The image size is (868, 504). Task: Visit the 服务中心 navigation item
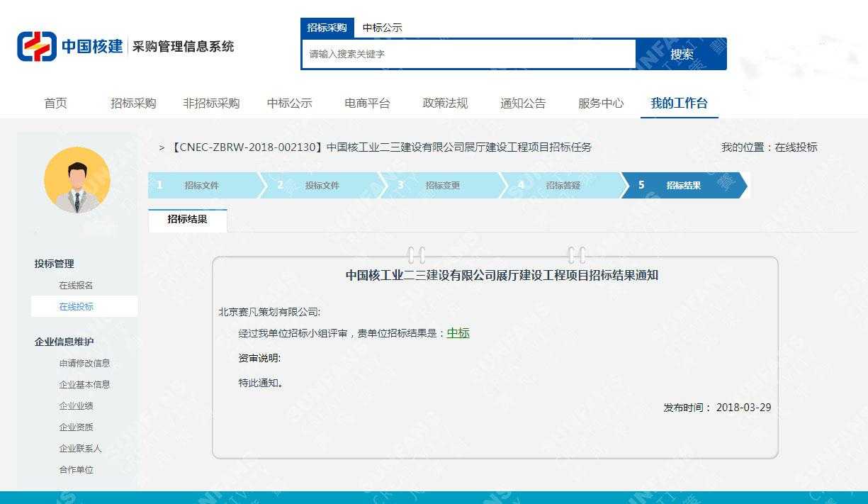point(601,103)
